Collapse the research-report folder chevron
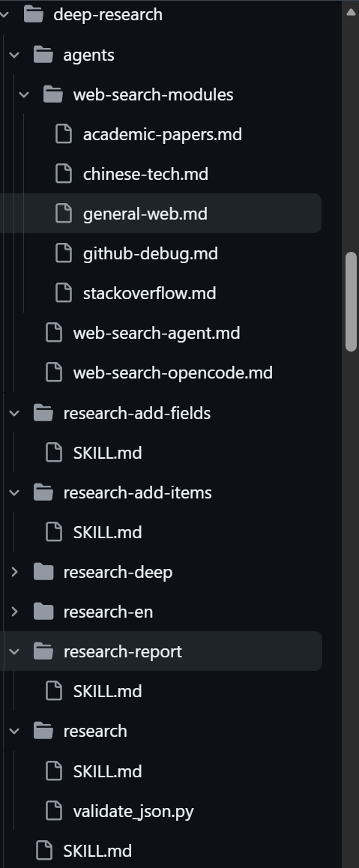This screenshot has width=359, height=868. [14, 651]
